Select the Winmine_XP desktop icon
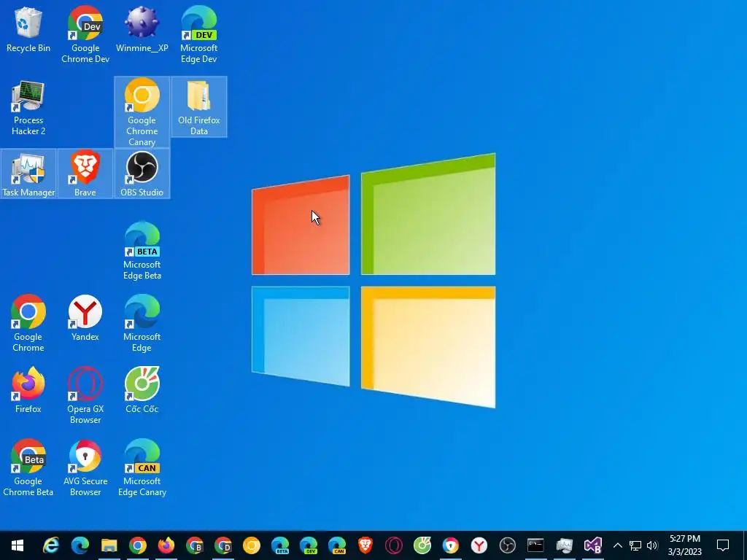The width and height of the screenshot is (747, 560). pos(142,29)
